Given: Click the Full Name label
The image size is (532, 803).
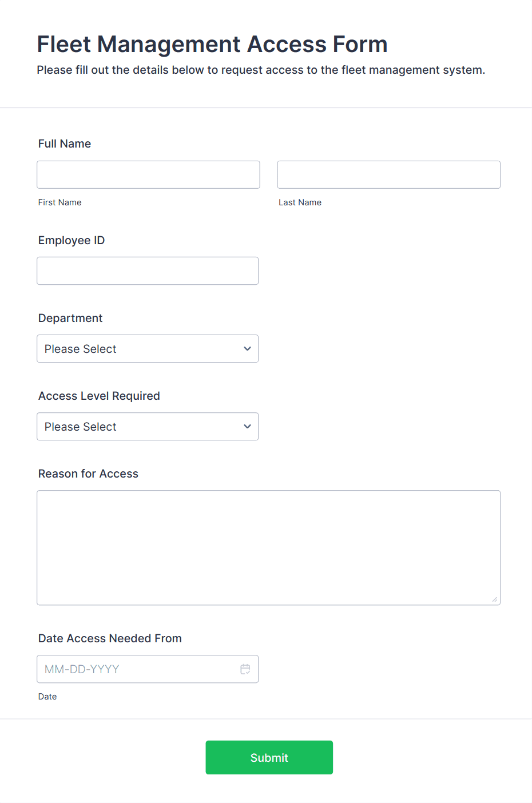Looking at the screenshot, I should tap(64, 144).
